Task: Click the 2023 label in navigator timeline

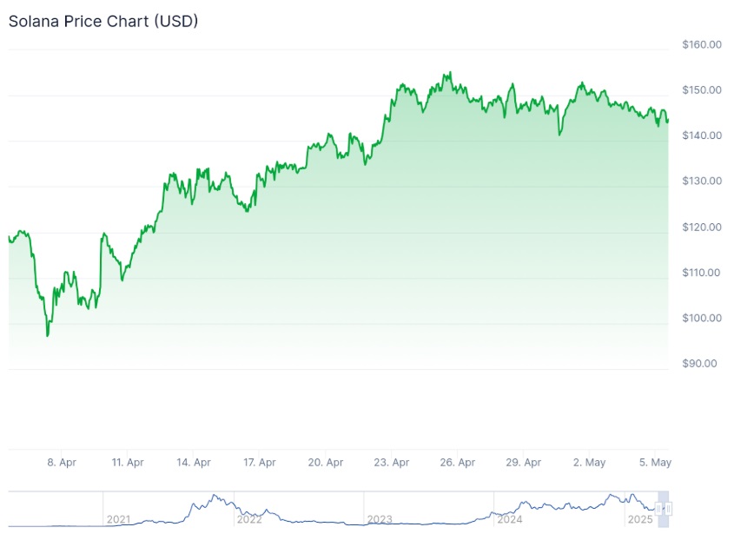Action: [x=380, y=519]
